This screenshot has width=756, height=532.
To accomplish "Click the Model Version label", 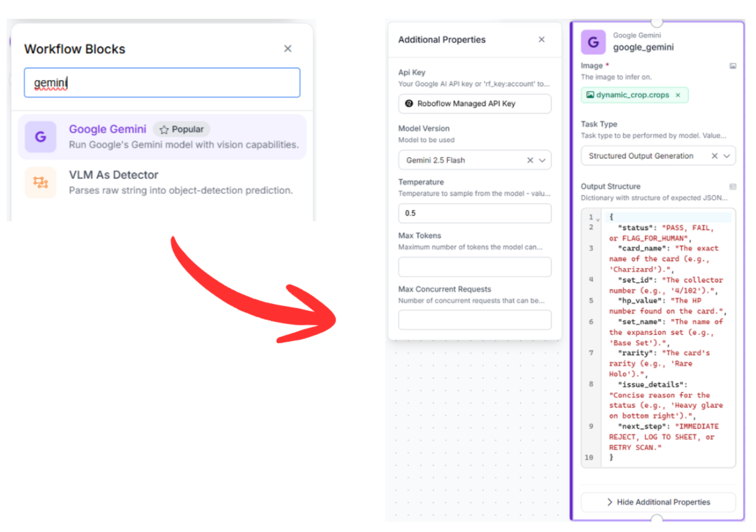I will tap(424, 128).
